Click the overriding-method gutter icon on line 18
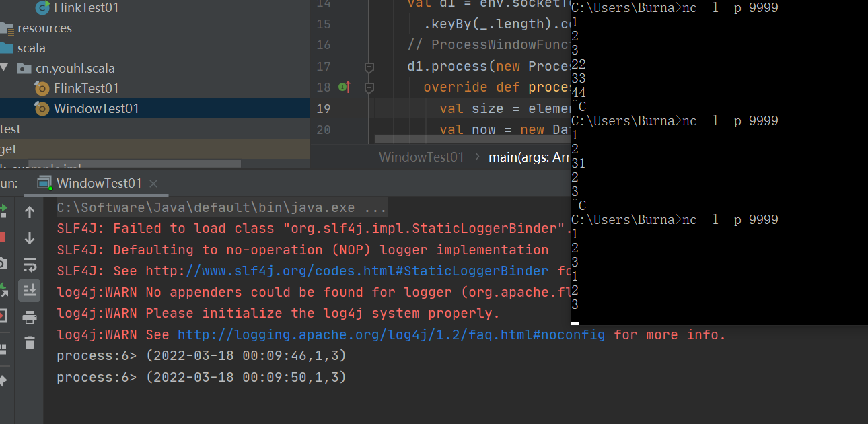 click(344, 87)
